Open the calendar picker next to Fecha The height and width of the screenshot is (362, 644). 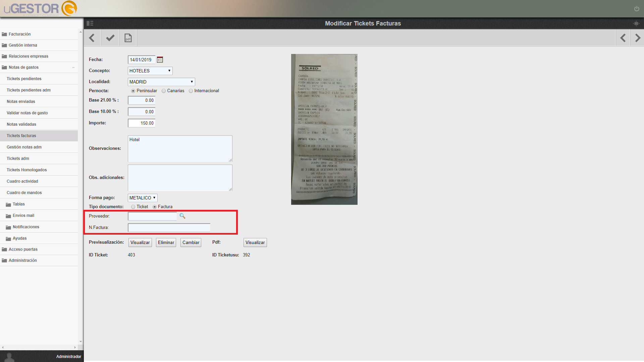tap(160, 60)
